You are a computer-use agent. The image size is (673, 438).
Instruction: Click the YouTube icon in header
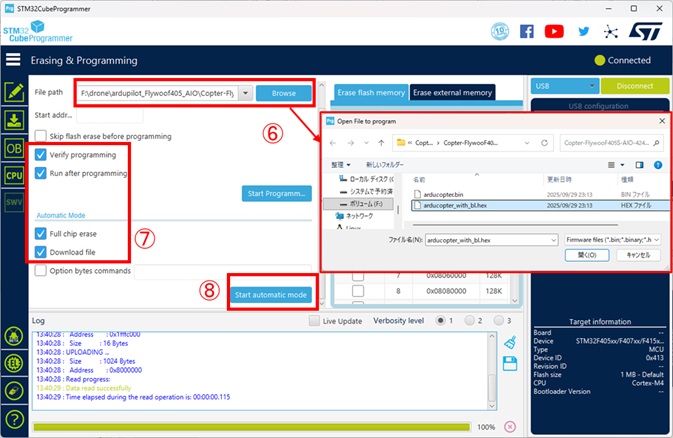(554, 31)
